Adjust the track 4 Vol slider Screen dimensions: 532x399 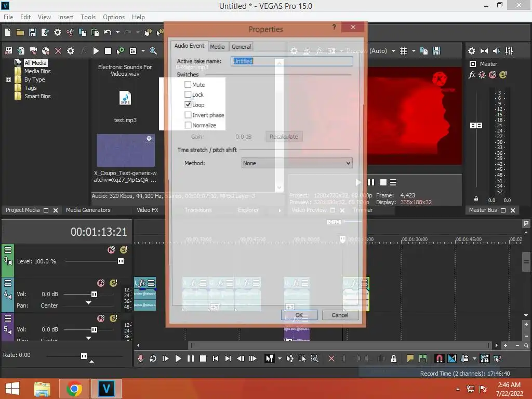click(95, 294)
